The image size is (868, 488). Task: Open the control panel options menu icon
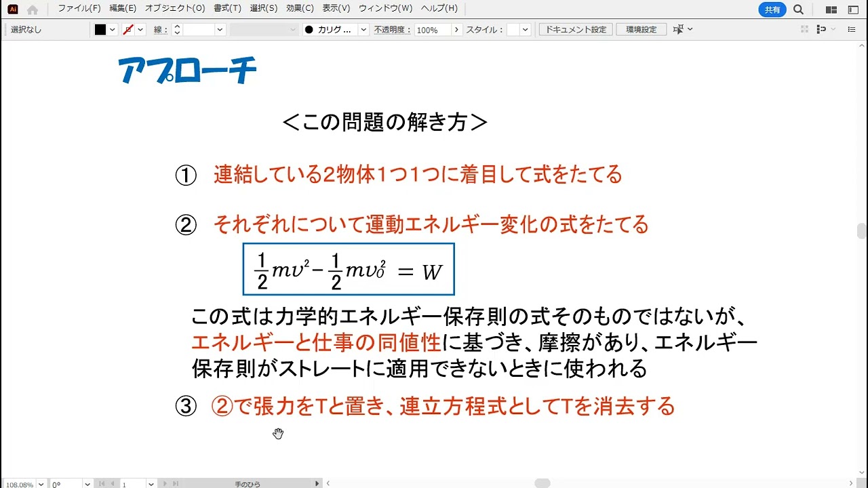coord(853,29)
